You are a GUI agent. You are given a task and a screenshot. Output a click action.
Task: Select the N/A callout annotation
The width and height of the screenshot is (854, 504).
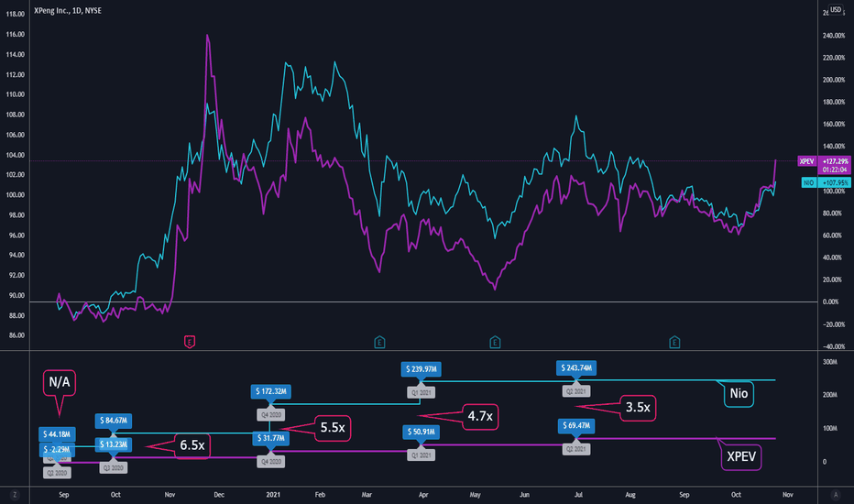[x=60, y=382]
